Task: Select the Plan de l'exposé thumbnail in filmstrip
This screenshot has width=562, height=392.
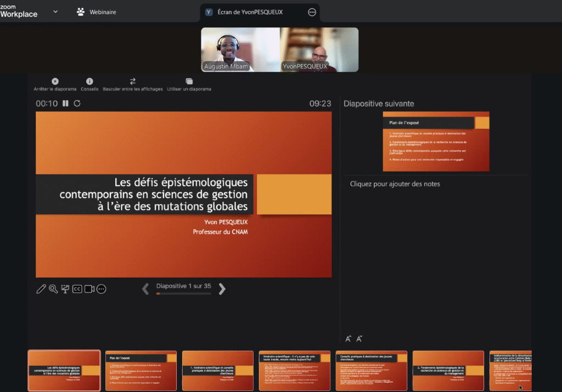Action: click(x=141, y=371)
